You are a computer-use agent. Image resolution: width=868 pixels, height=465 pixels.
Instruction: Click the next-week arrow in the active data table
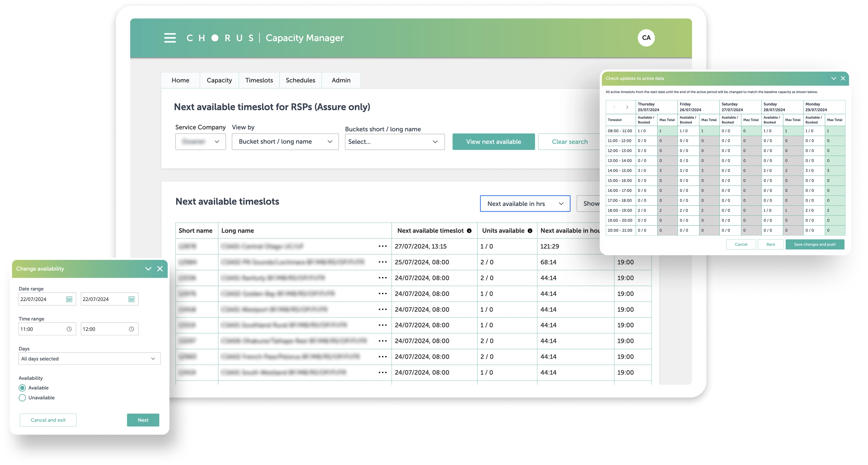pyautogui.click(x=627, y=107)
